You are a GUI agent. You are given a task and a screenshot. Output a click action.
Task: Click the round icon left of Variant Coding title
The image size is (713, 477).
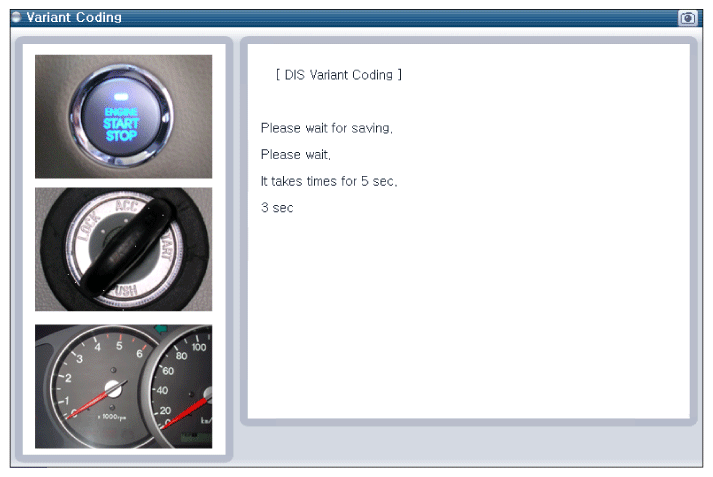[x=16, y=17]
